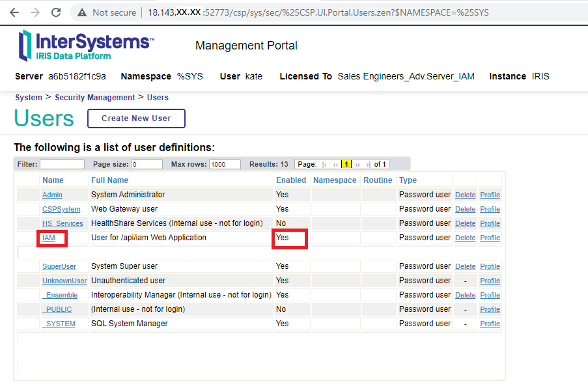Open the IAM user definition
588x390 pixels.
tap(49, 238)
